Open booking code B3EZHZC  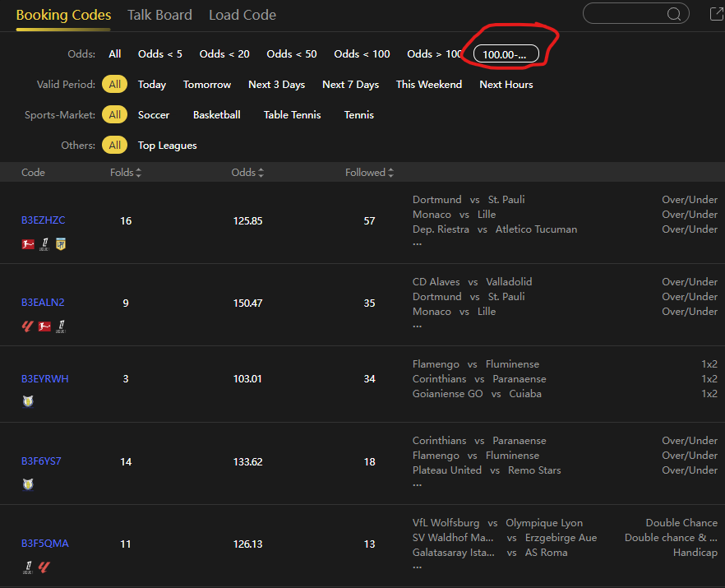pyautogui.click(x=44, y=220)
